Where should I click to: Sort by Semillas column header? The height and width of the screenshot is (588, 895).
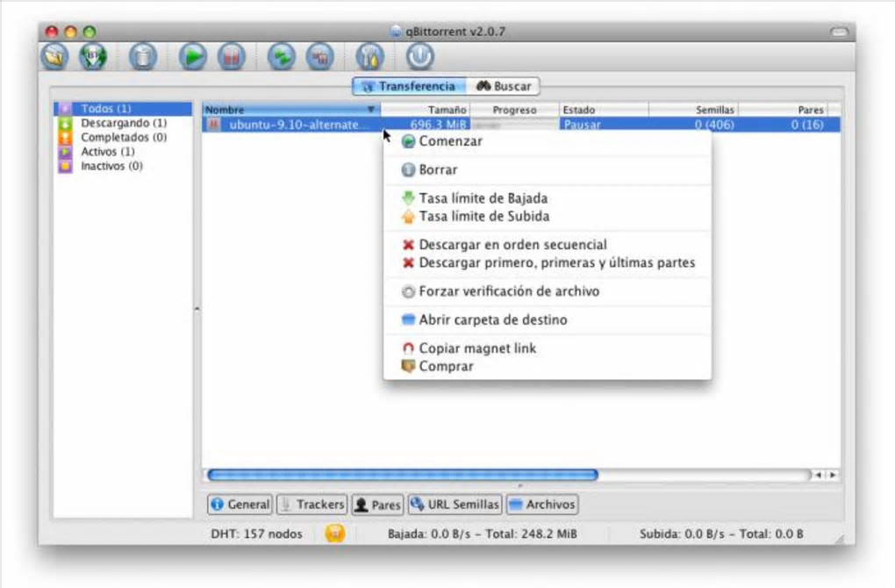click(x=693, y=110)
